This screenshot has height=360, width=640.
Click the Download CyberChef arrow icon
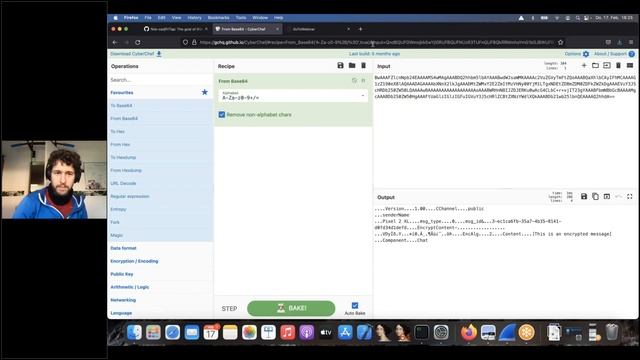pyautogui.click(x=159, y=54)
